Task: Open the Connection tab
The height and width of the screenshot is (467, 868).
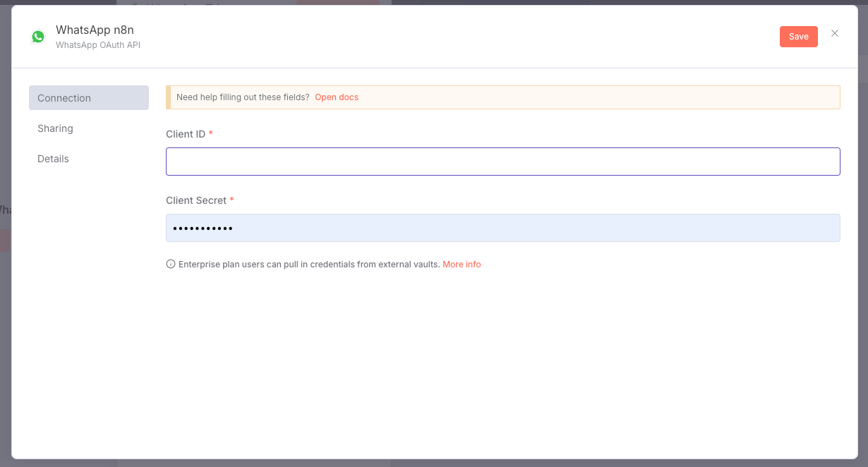Action: (89, 98)
